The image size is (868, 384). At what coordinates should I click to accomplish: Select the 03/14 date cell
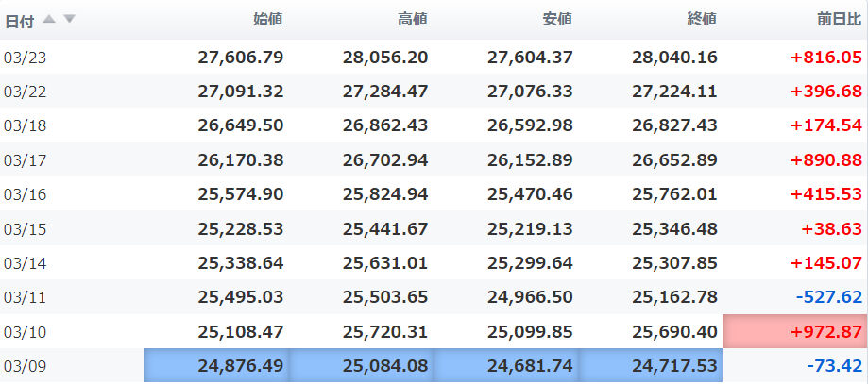[25, 263]
